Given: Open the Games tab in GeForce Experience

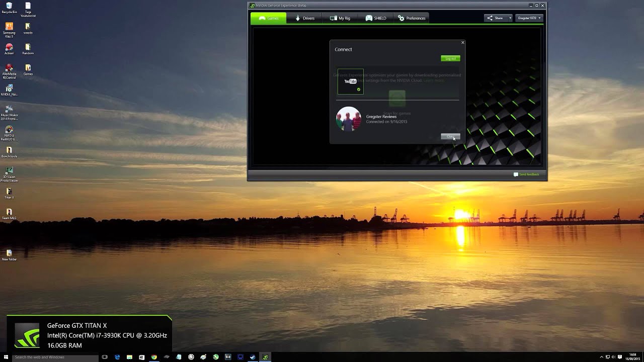Looking at the screenshot, I should (268, 18).
